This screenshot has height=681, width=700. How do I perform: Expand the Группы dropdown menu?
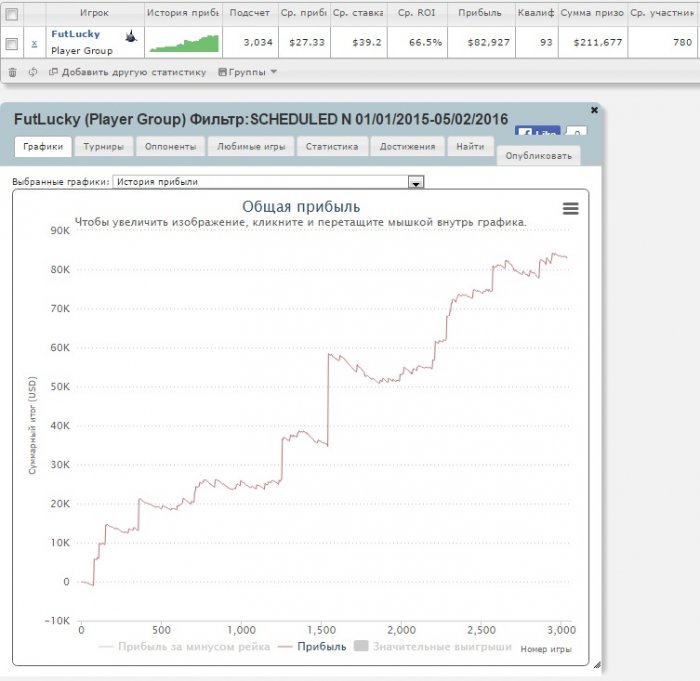248,72
